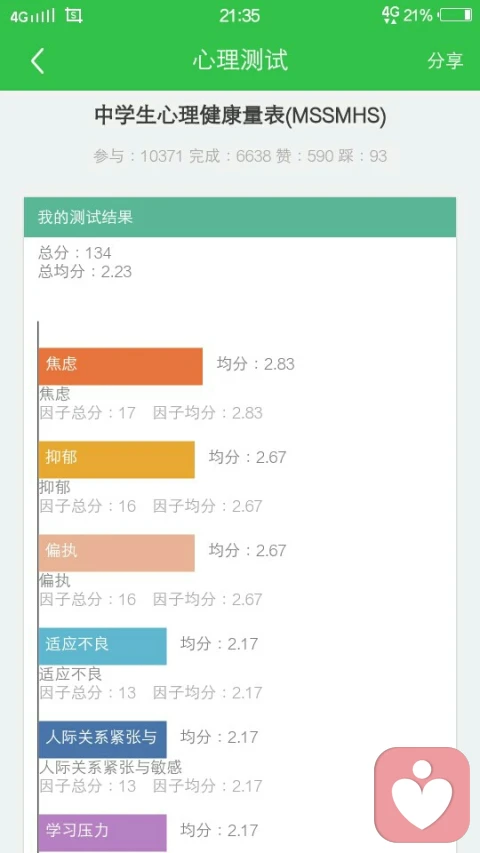Open the pink heart floating app icon
The width and height of the screenshot is (480, 853).
tap(422, 795)
